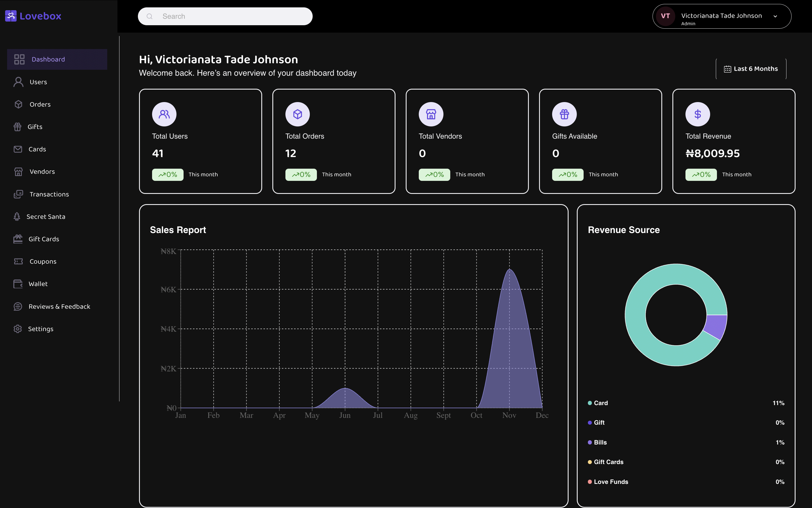The width and height of the screenshot is (812, 508).
Task: Expand the admin profile chevron
Action: coord(775,16)
